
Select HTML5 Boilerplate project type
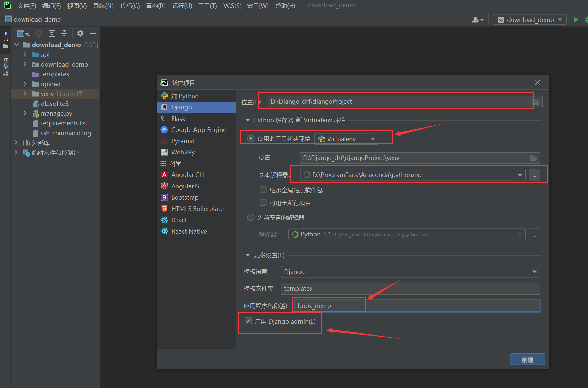pos(196,209)
